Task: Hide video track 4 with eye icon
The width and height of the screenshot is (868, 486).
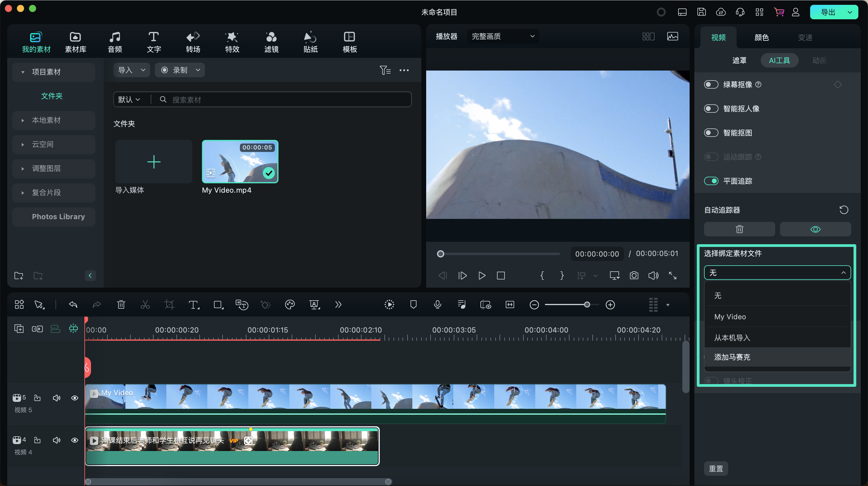Action: point(75,440)
